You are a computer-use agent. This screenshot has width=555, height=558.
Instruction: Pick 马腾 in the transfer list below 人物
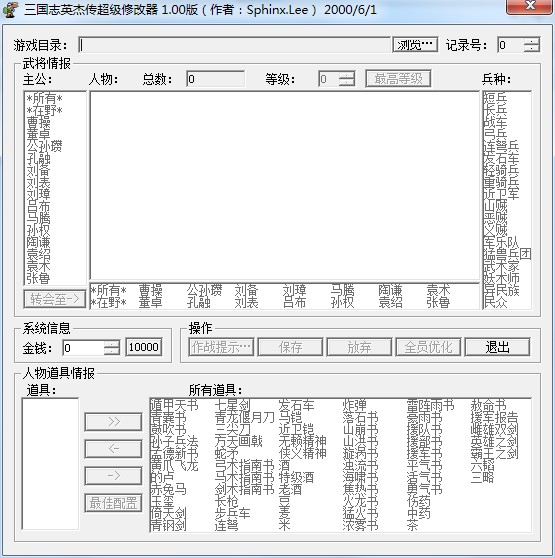(x=343, y=290)
